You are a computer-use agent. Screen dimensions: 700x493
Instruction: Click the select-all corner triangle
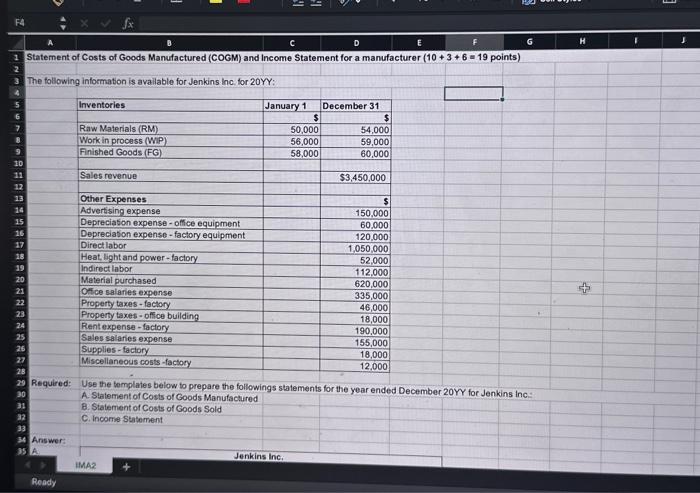17,43
